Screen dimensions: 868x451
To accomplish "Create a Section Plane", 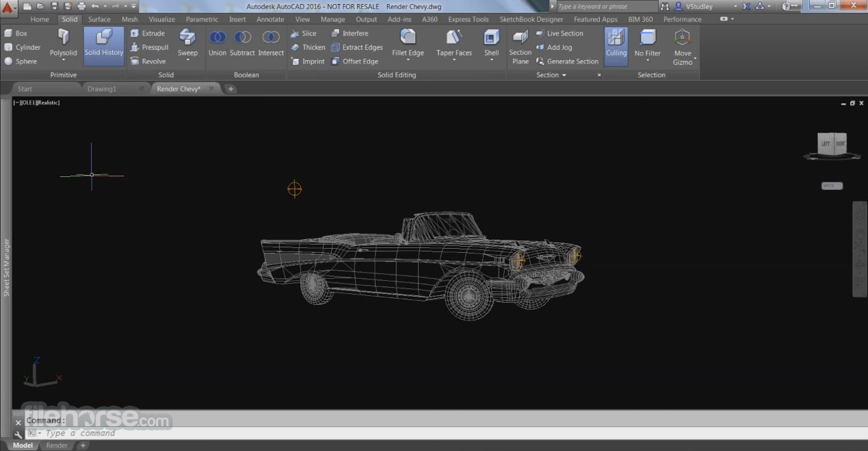I will pos(521,46).
